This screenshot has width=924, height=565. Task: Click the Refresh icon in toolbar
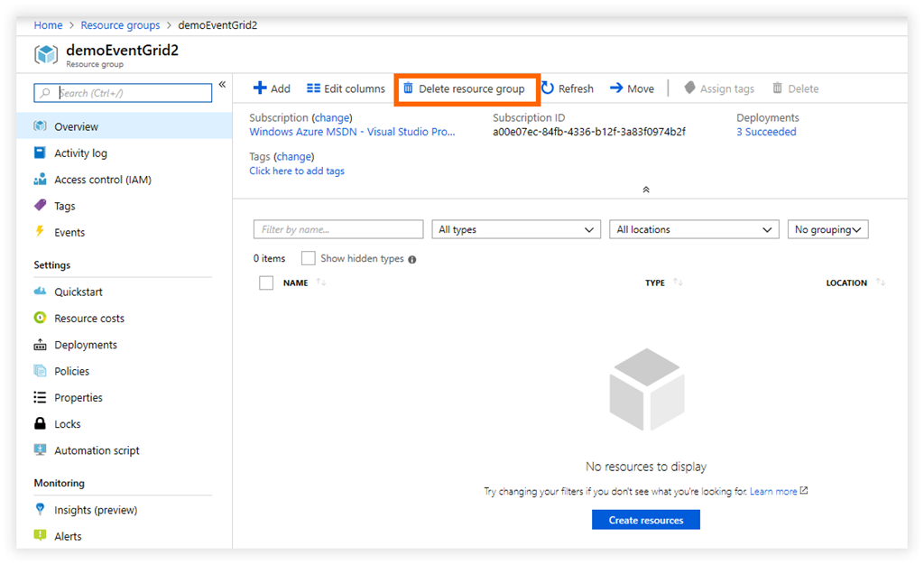[x=548, y=88]
